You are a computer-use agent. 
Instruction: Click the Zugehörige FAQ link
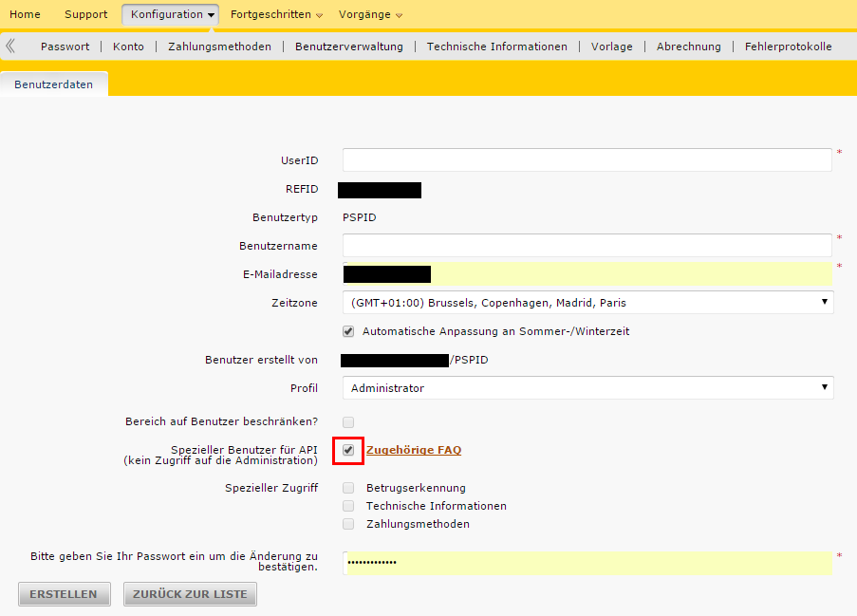click(x=413, y=450)
